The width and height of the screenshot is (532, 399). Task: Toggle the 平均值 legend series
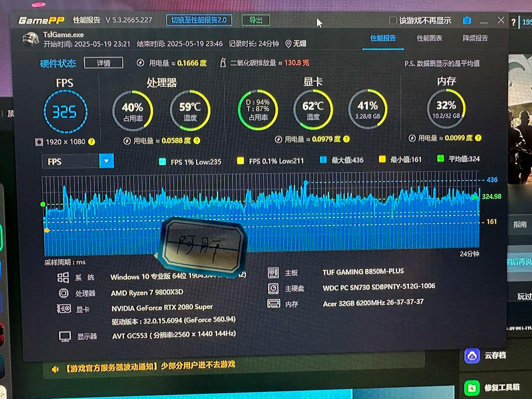coord(440,159)
